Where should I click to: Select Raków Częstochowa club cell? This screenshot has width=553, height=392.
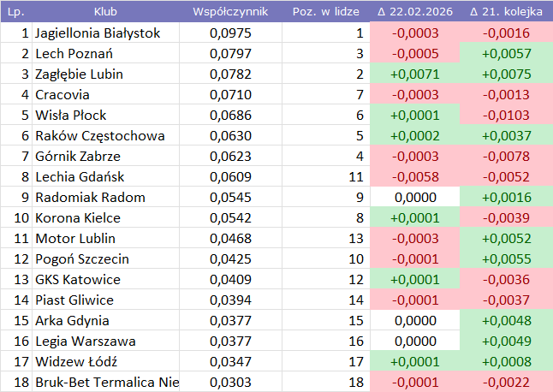tap(100, 136)
